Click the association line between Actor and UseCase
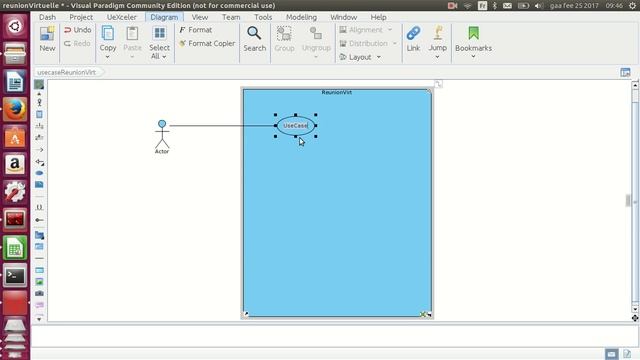 pos(222,126)
